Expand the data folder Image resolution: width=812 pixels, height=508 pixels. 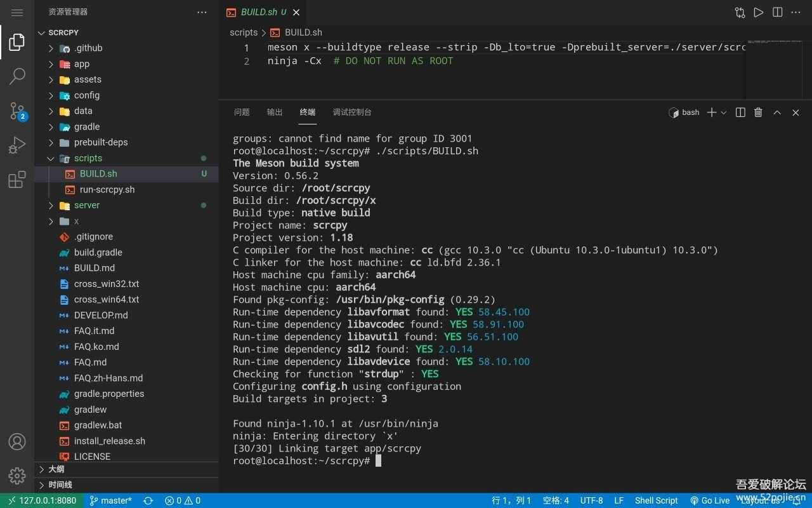click(x=127, y=111)
